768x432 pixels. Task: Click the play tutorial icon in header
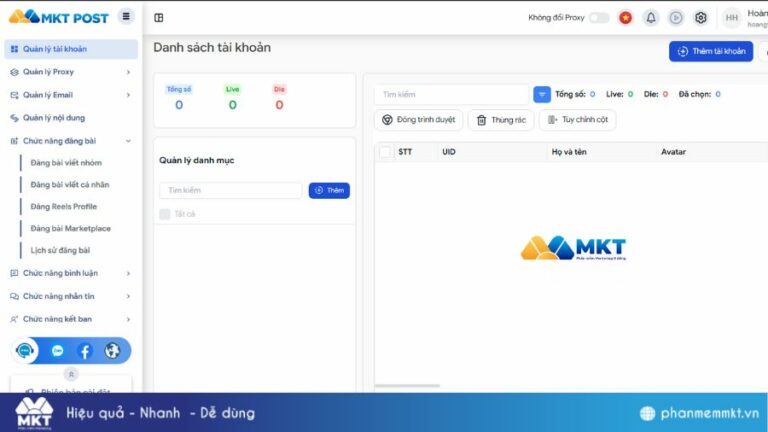(x=675, y=18)
